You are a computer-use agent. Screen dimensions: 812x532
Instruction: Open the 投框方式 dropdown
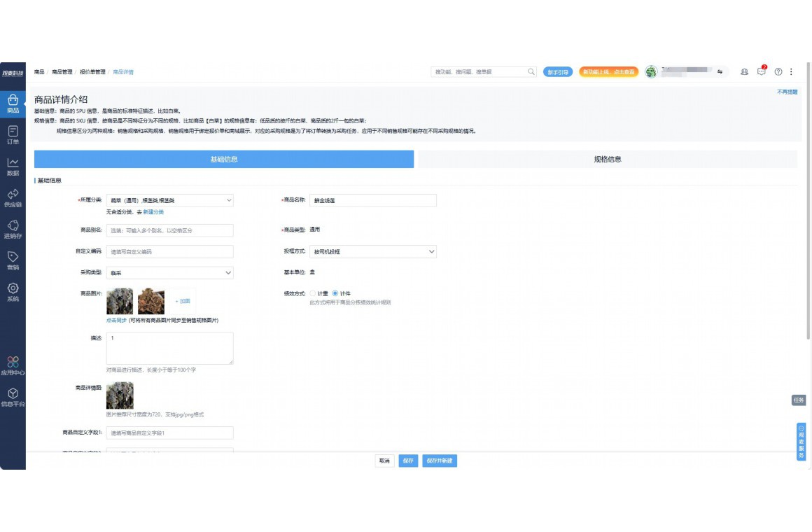coord(372,251)
